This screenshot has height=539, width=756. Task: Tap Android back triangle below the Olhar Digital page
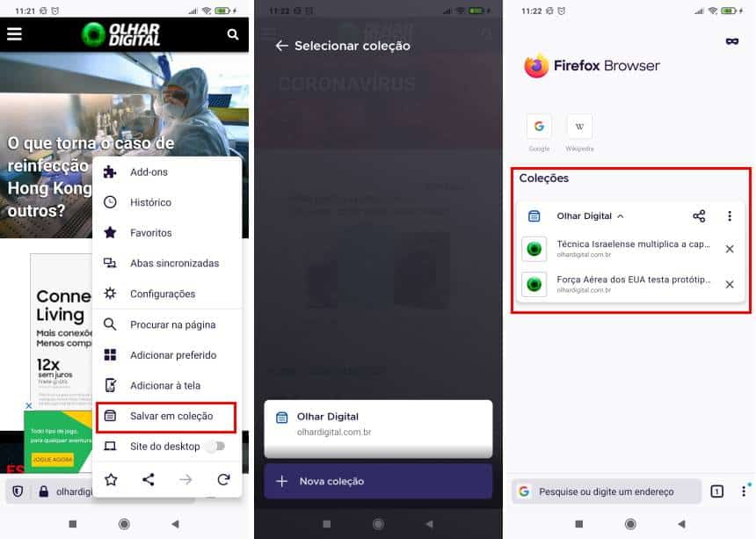(175, 523)
